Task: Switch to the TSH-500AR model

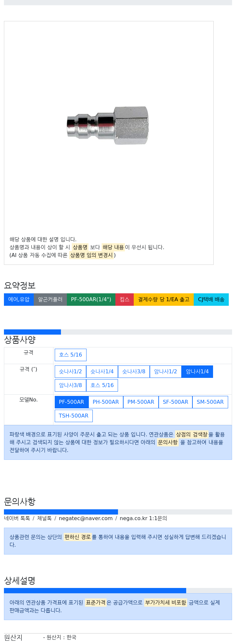Action: click(74, 416)
